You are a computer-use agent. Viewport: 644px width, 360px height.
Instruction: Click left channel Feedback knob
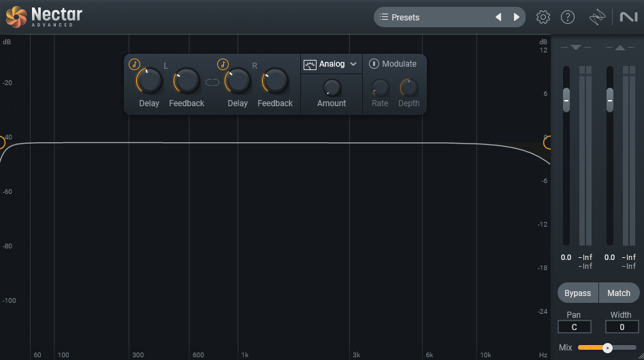coord(187,81)
